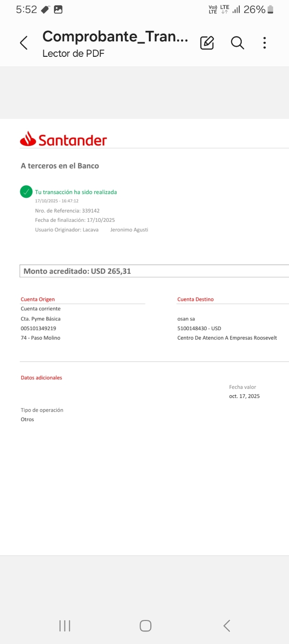Tap the Lector de PDF subtitle
The image size is (289, 644).
click(x=73, y=53)
